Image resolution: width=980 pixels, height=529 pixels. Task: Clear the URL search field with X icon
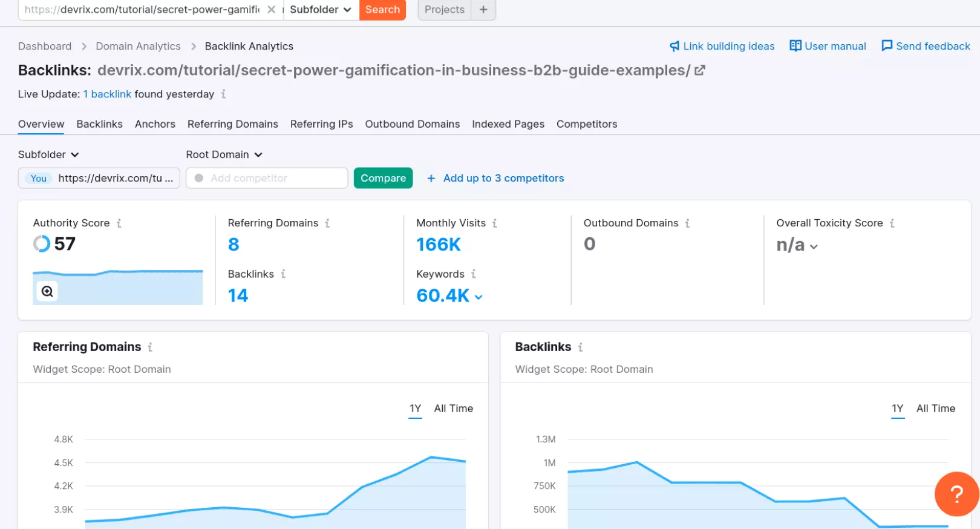[x=271, y=10]
